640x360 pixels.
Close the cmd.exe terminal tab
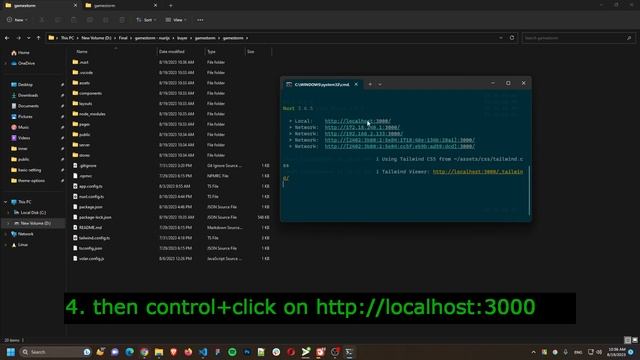click(x=356, y=84)
